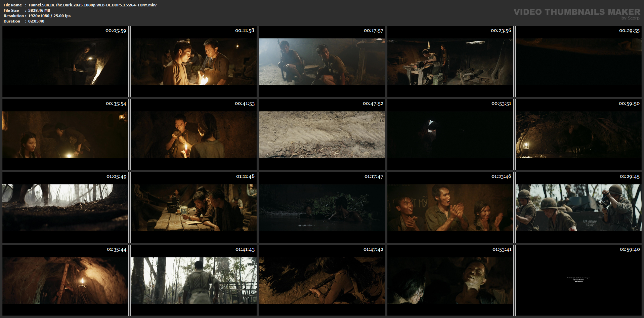Open the thumbnail at 00:05:59
This screenshot has height=318, width=644.
coord(65,62)
